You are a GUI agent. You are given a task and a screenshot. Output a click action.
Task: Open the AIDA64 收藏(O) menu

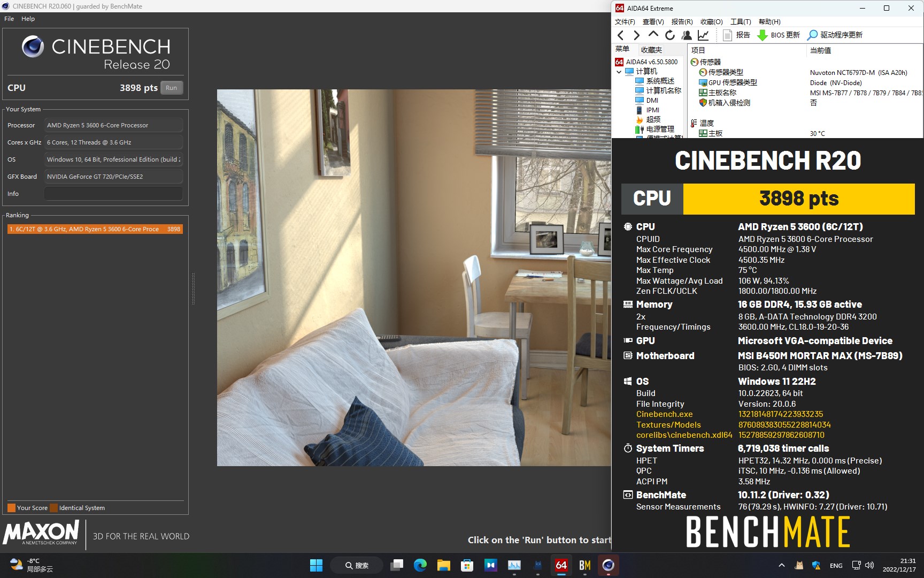[711, 22]
